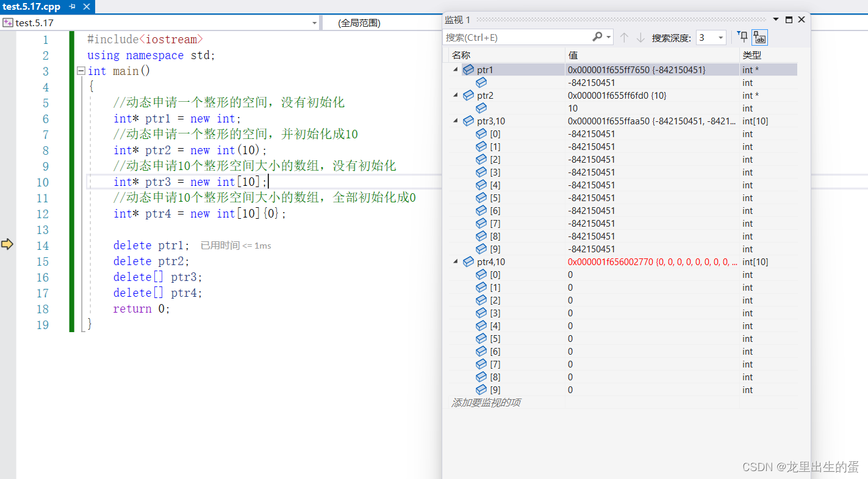
Task: Click the ptr4,10 variable cube icon
Action: tap(468, 261)
